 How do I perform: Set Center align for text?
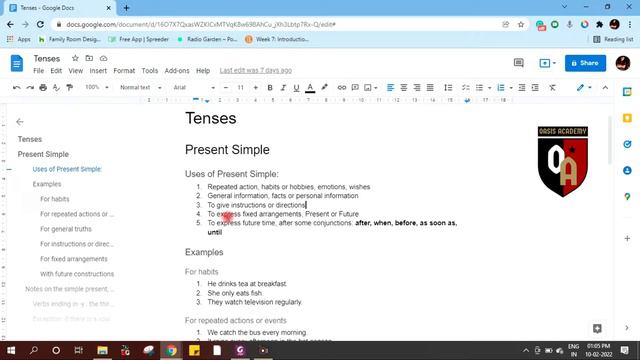pyautogui.click(x=404, y=87)
